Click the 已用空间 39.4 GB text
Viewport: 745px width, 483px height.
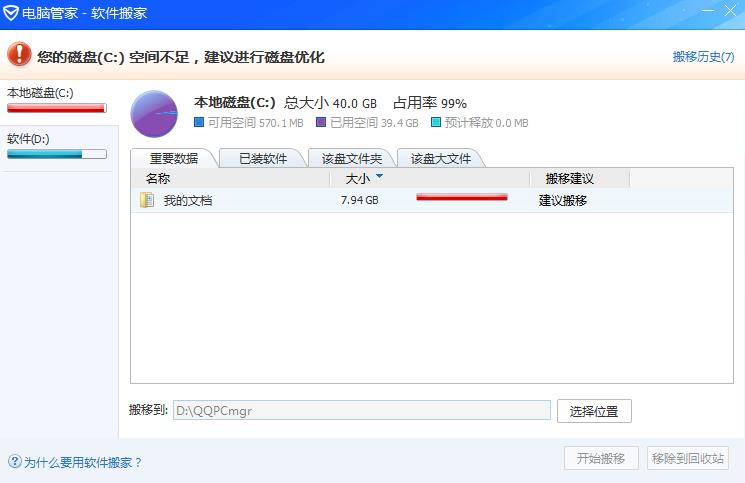tap(374, 123)
